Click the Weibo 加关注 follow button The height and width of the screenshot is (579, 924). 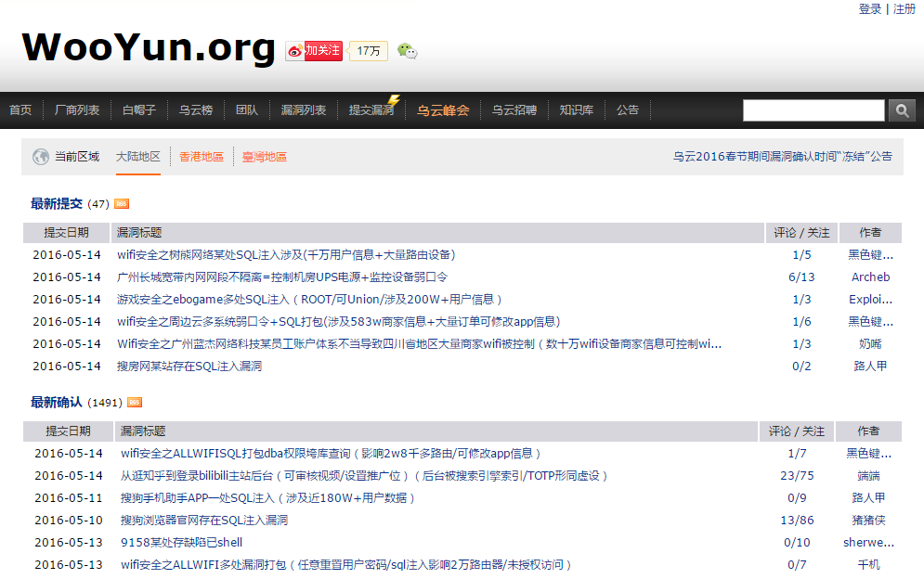pos(314,51)
